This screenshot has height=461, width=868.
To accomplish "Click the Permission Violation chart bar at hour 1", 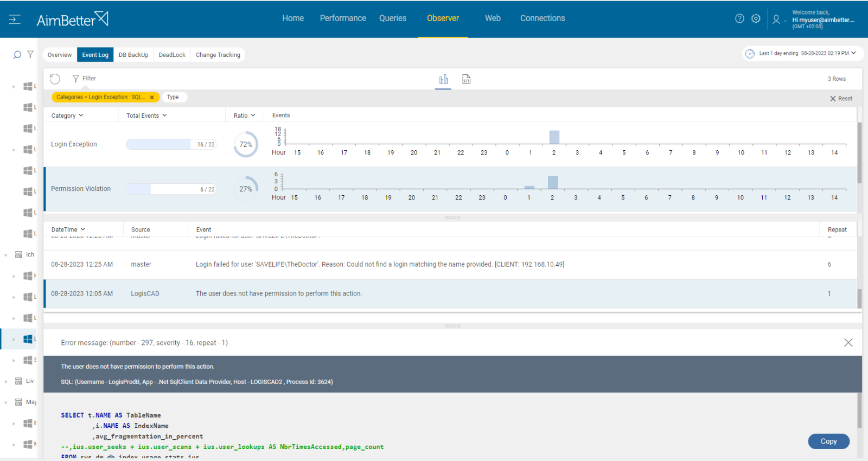I will [529, 188].
